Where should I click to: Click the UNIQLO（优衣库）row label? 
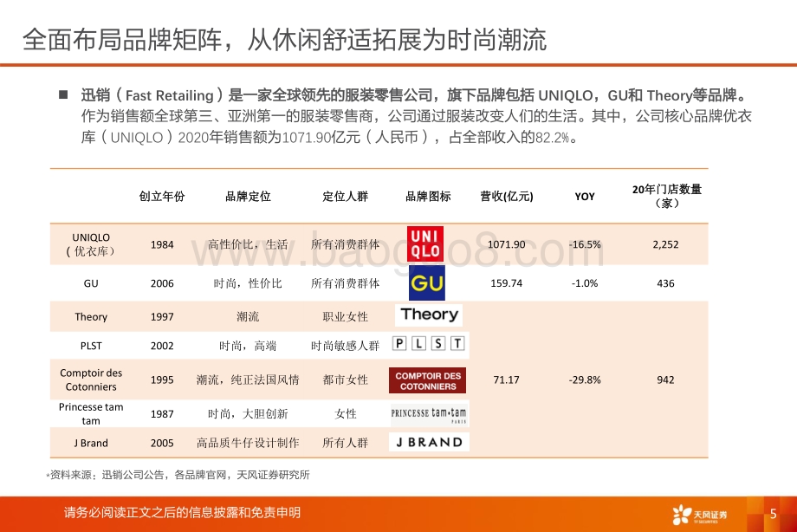[x=91, y=244]
